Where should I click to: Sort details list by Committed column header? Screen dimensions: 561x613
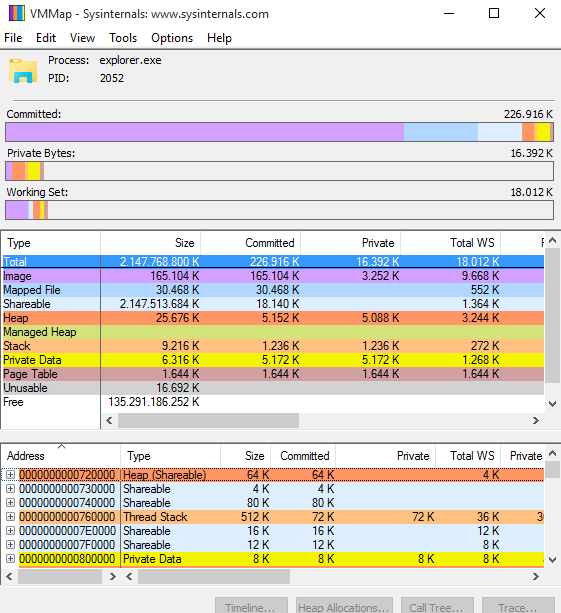pyautogui.click(x=303, y=456)
